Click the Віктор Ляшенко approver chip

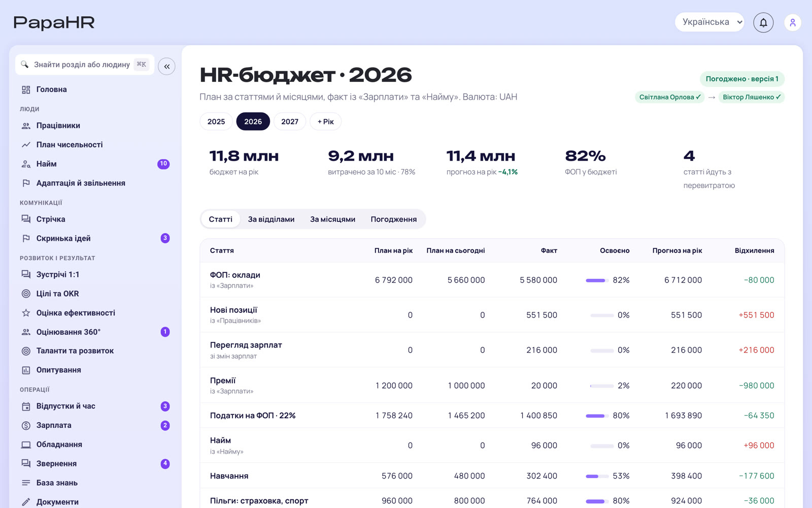tap(752, 97)
